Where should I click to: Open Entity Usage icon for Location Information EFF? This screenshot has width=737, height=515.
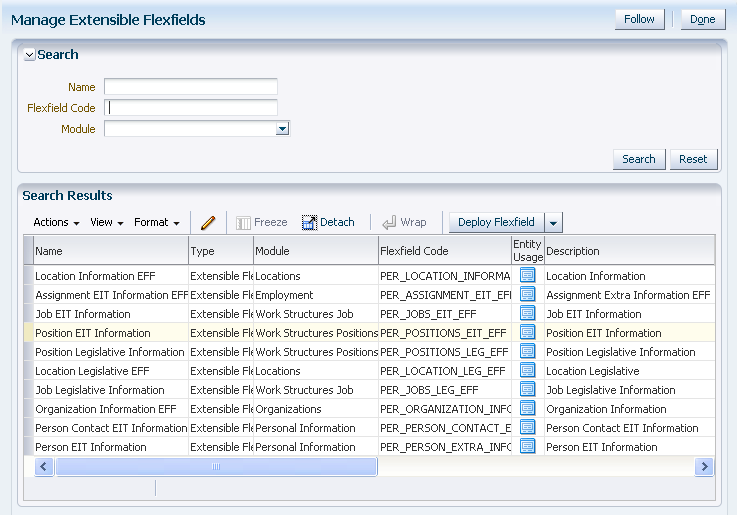point(527,275)
